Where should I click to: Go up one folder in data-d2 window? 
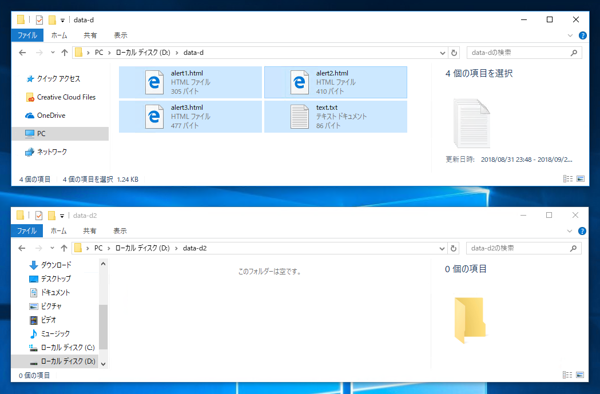[x=64, y=248]
